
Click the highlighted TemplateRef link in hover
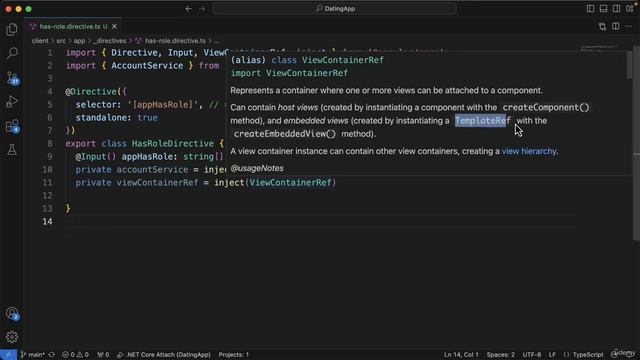point(482,121)
